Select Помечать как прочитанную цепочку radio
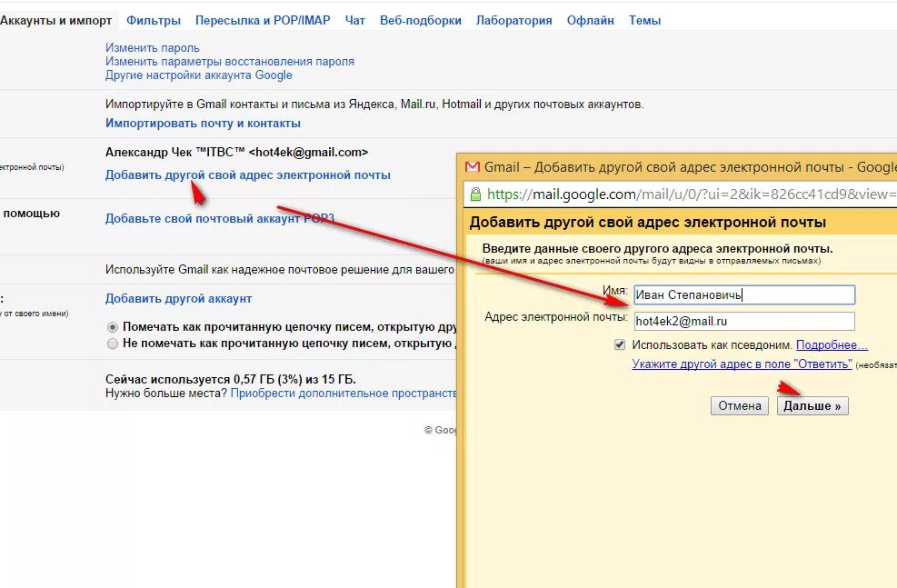This screenshot has width=897, height=588. (x=113, y=327)
